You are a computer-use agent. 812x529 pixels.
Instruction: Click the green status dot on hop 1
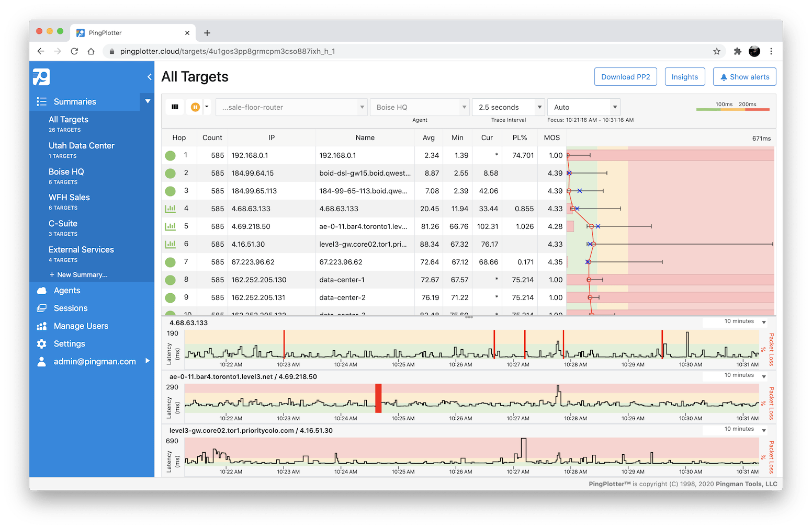[170, 155]
